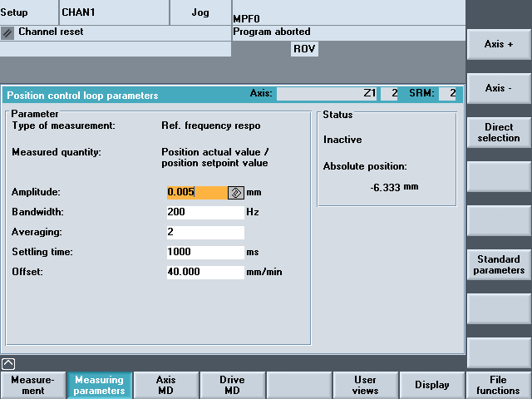532x399 pixels.
Task: Click the Settling time input field
Action: [x=205, y=253]
